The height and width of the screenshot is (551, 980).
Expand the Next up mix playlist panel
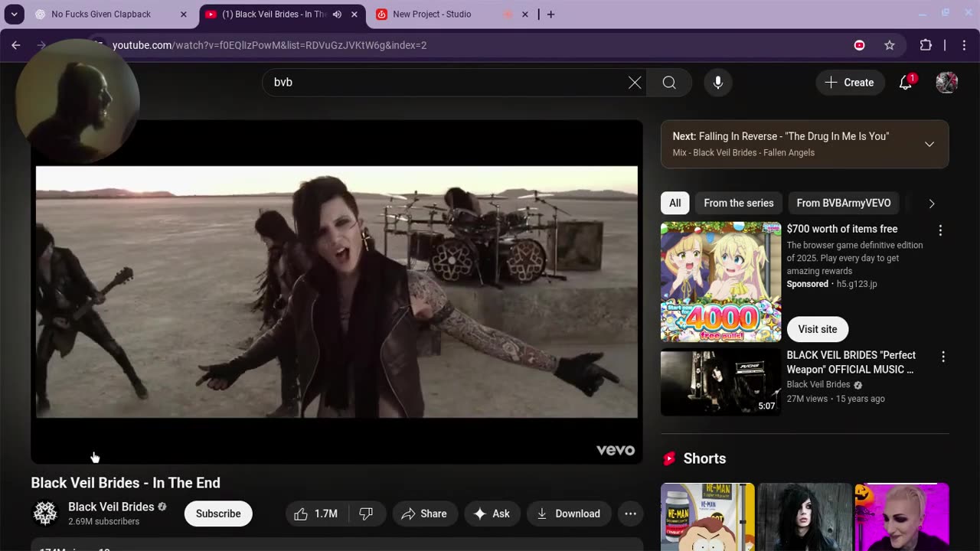(929, 144)
